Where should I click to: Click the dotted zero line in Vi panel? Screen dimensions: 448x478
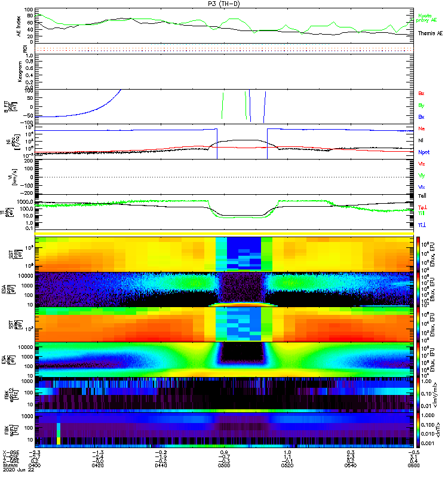[225, 177]
